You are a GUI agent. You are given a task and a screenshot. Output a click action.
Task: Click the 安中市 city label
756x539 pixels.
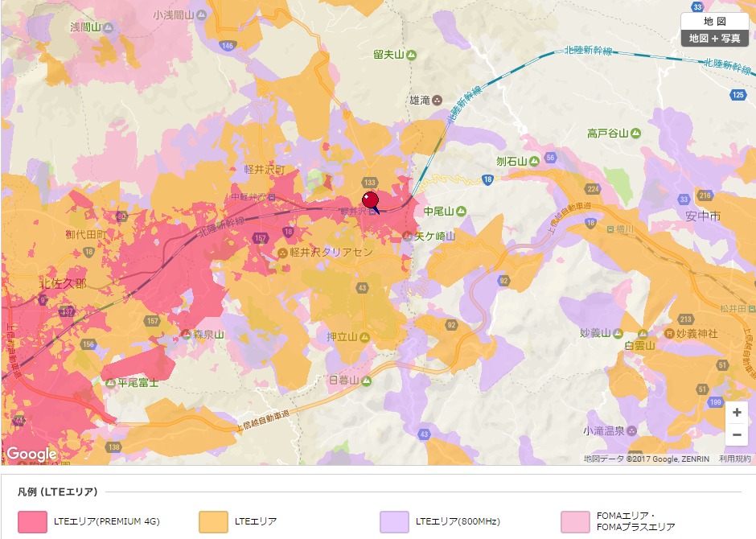pos(703,217)
